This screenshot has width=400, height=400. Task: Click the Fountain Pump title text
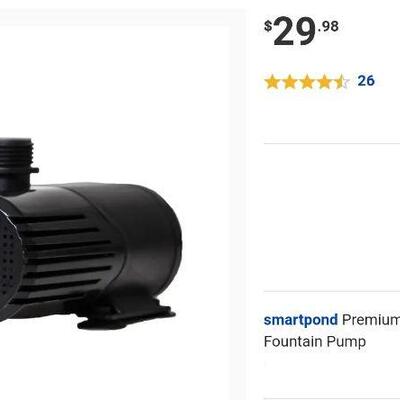pyautogui.click(x=315, y=342)
